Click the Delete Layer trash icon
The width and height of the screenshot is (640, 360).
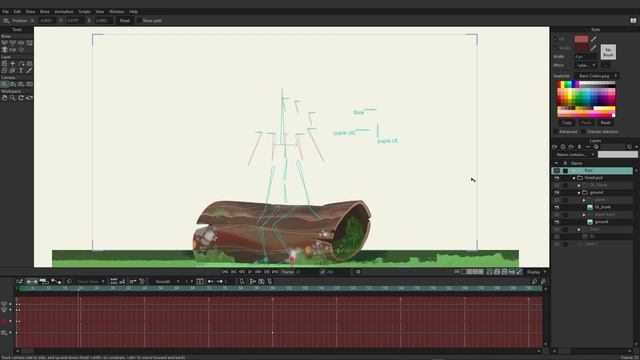point(579,147)
